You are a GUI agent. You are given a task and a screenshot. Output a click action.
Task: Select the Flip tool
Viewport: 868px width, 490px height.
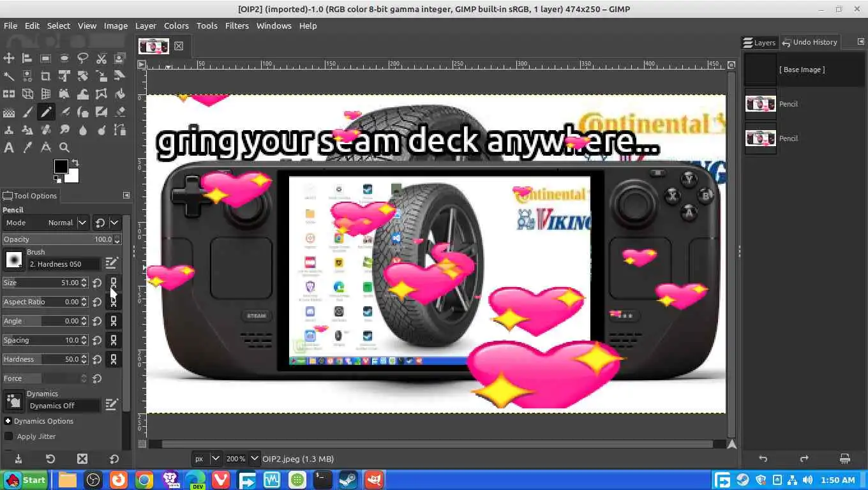point(9,94)
